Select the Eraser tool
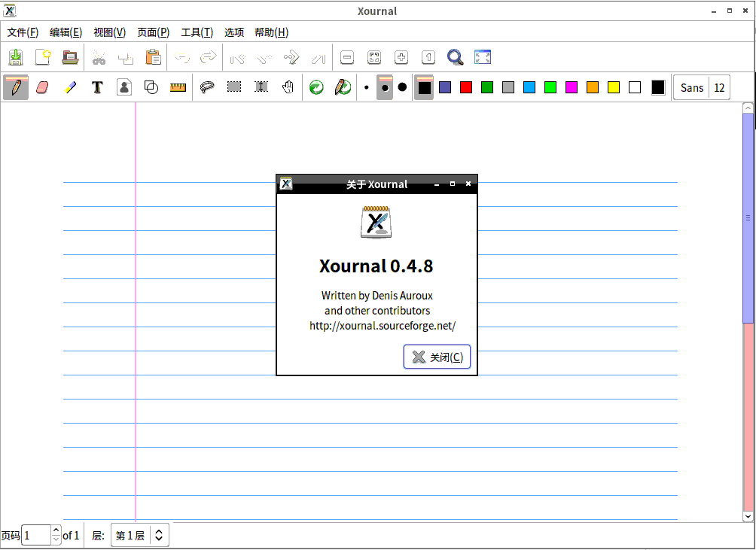Screen dimensions: 756x550 click(42, 87)
